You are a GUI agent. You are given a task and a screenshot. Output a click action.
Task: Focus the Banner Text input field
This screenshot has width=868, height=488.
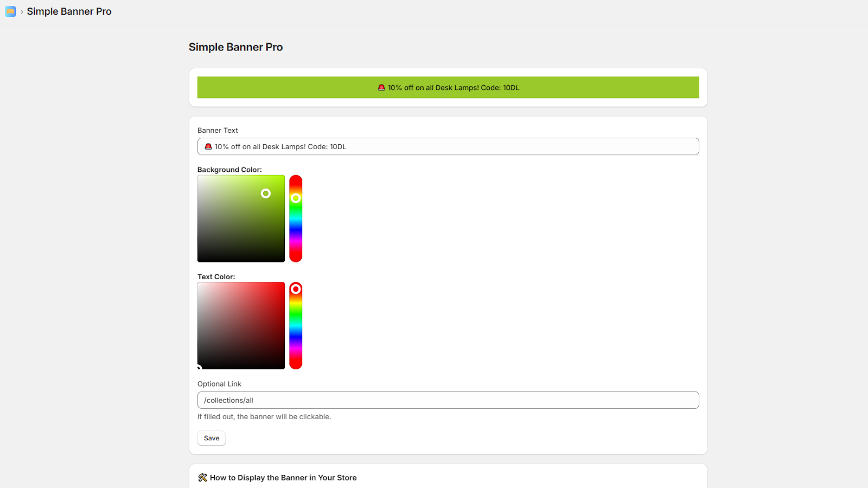448,146
